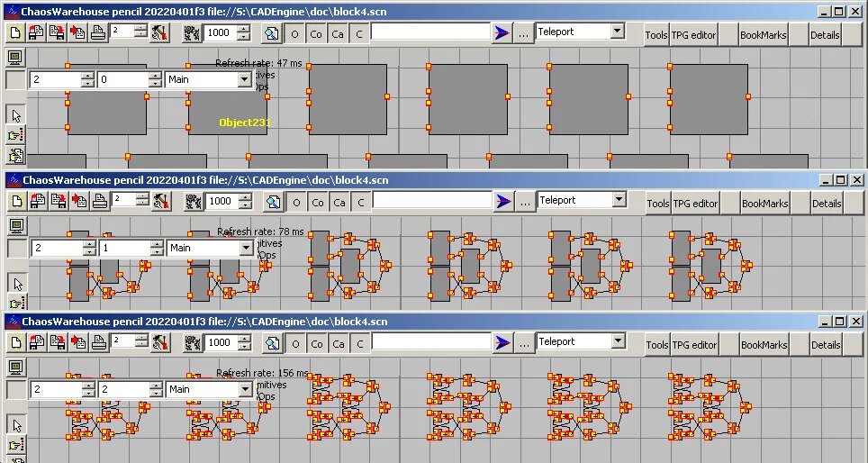The height and width of the screenshot is (463, 868).
Task: Click the blue arrow go icon in bottom window
Action: [x=502, y=343]
